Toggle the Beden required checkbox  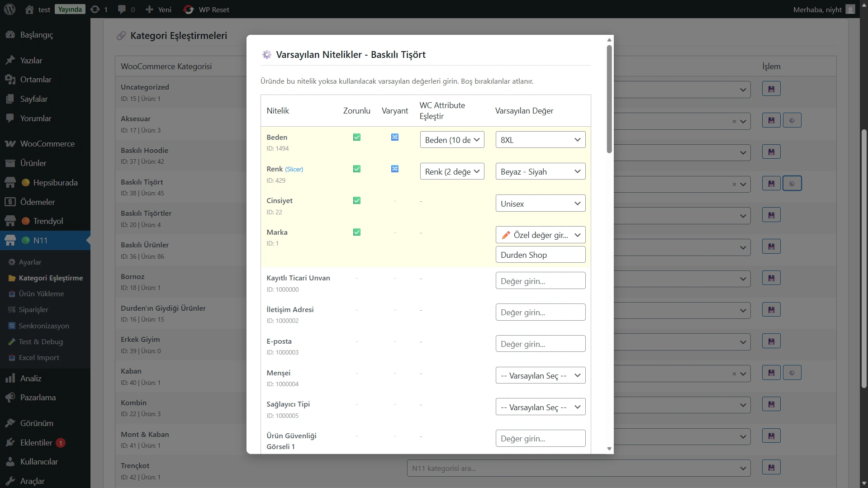(x=357, y=137)
